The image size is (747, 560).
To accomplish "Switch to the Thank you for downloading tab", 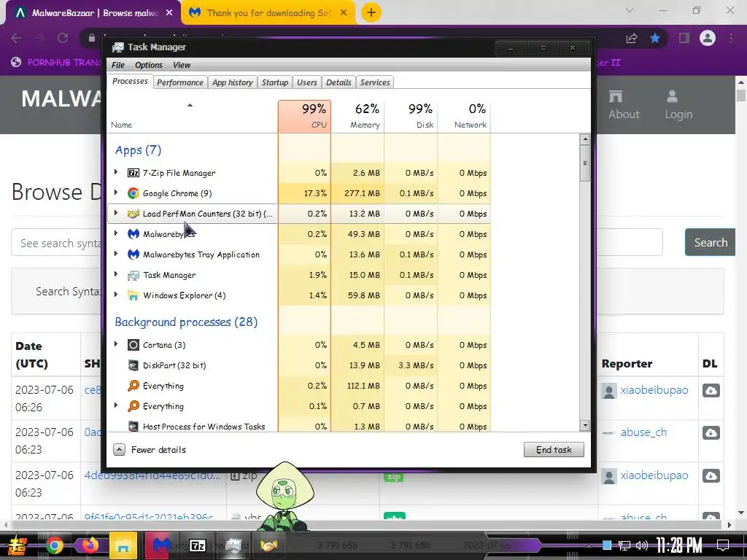I will pyautogui.click(x=268, y=13).
